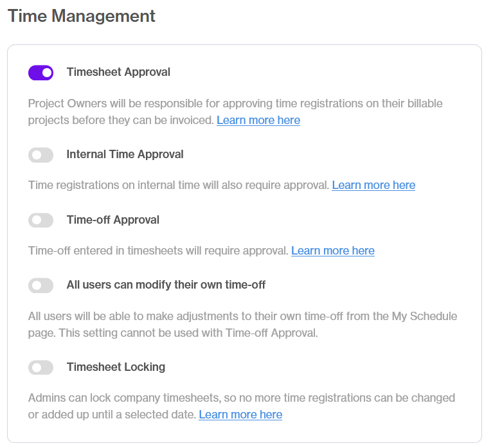Turn on the Time-off Approval toggle switch

[41, 220]
